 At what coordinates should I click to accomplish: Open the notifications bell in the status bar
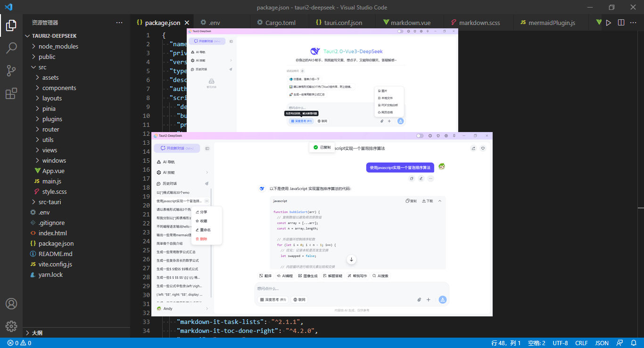click(634, 343)
